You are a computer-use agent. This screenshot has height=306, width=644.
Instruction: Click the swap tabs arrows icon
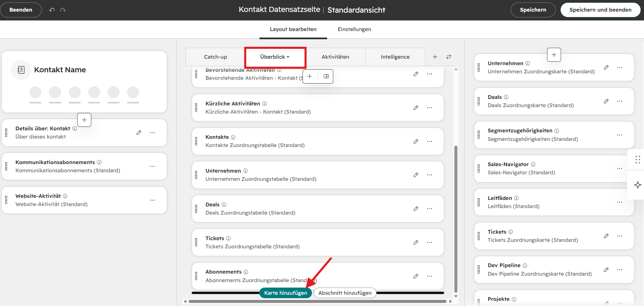point(449,57)
